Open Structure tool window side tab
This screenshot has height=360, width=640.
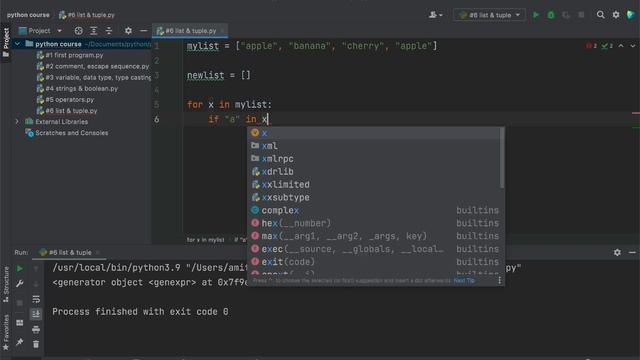(x=6, y=284)
